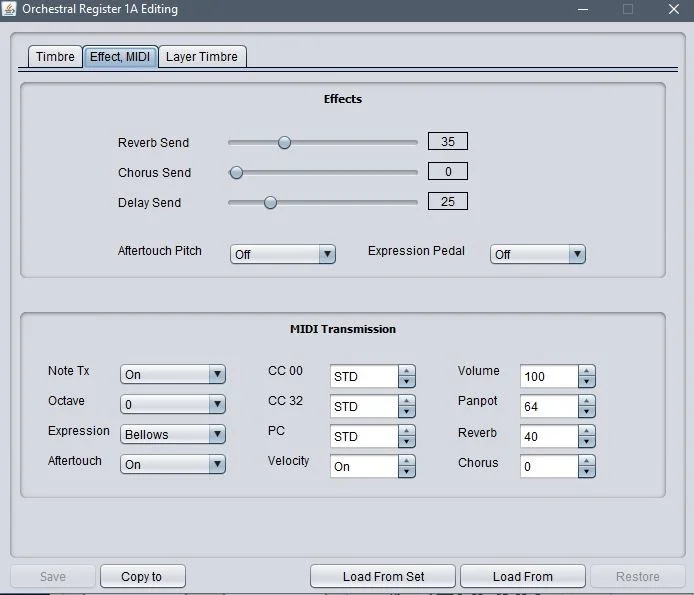
Task: Switch to the Timbre tab
Action: pos(55,57)
